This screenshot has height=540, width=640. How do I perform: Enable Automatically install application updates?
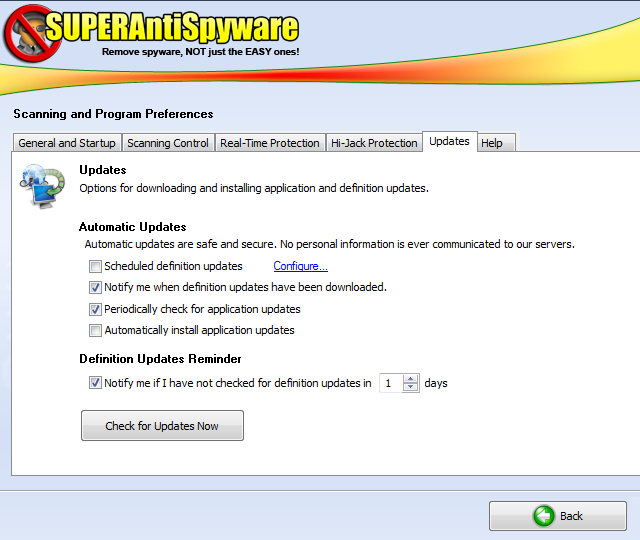(x=95, y=330)
